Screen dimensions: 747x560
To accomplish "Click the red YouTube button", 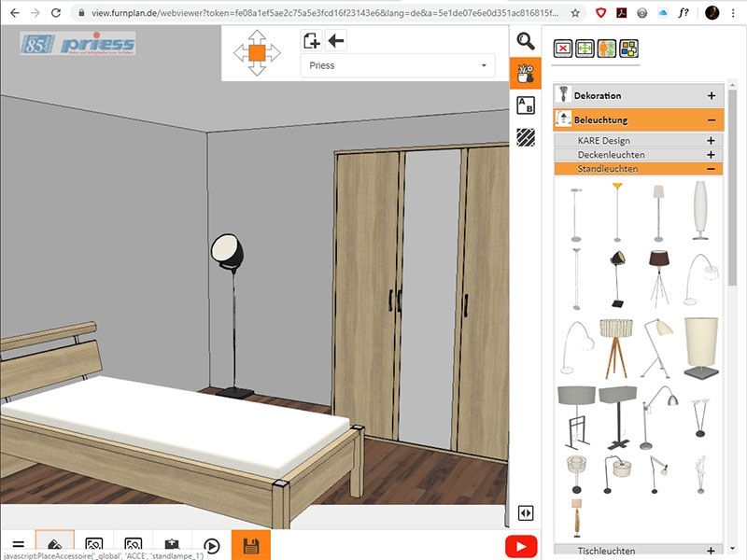I will [x=521, y=546].
